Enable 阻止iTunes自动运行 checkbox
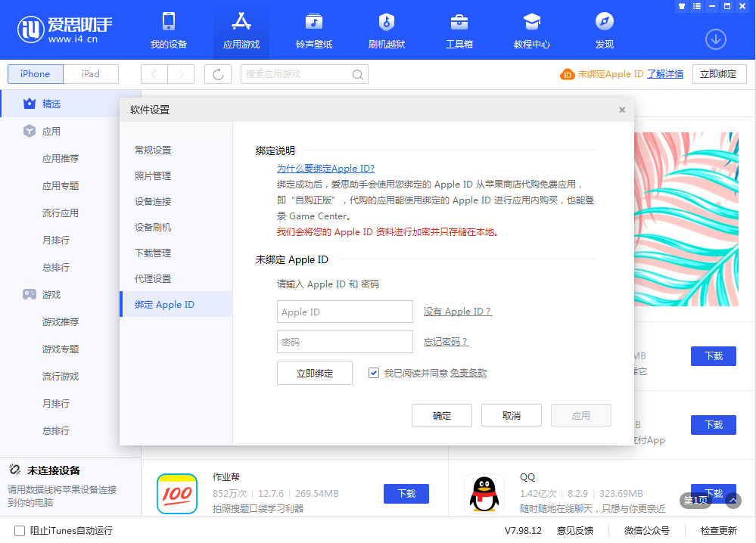Viewport: 756px width, 543px height. click(x=19, y=530)
